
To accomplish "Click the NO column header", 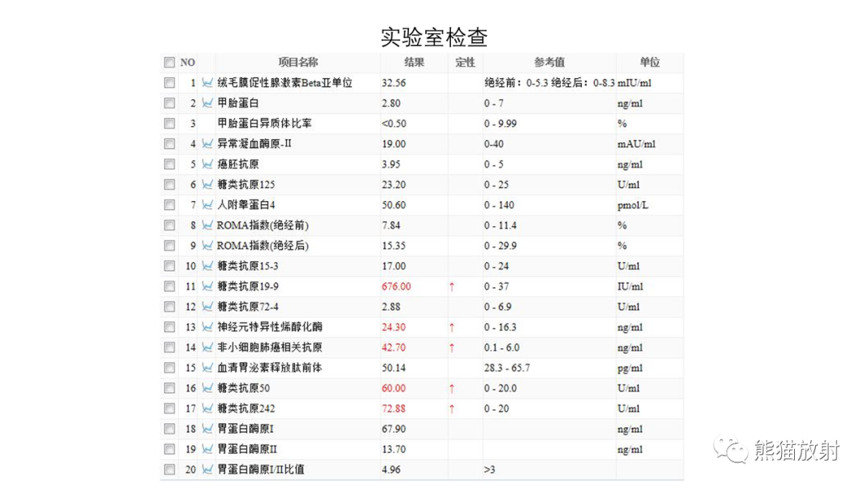I will tap(187, 63).
